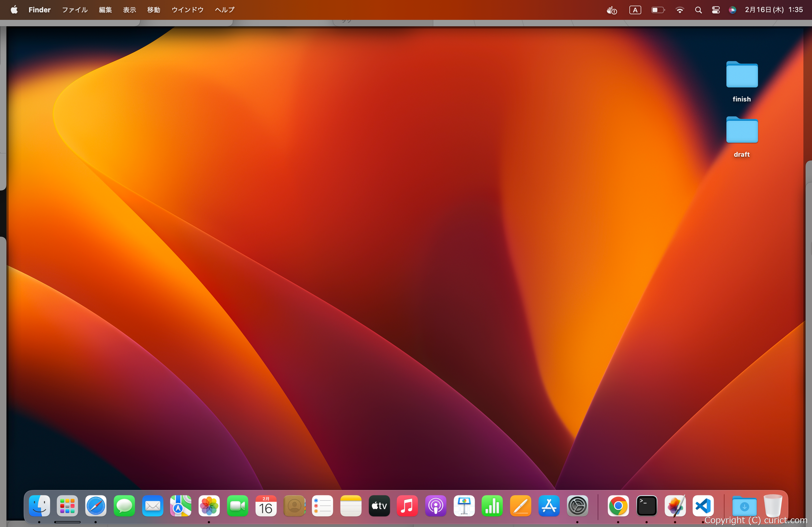Open the 編集 menu
This screenshot has height=527, width=812.
pyautogui.click(x=106, y=10)
